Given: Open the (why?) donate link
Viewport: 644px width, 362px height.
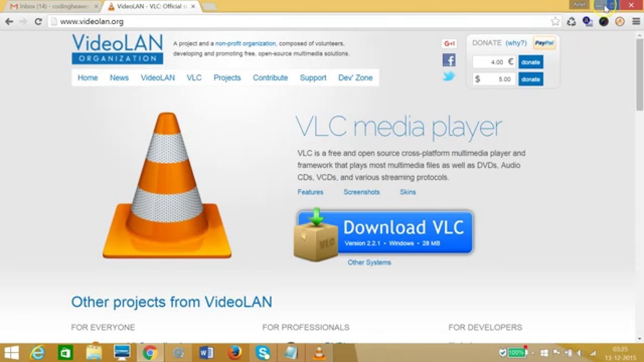Looking at the screenshot, I should (x=516, y=43).
